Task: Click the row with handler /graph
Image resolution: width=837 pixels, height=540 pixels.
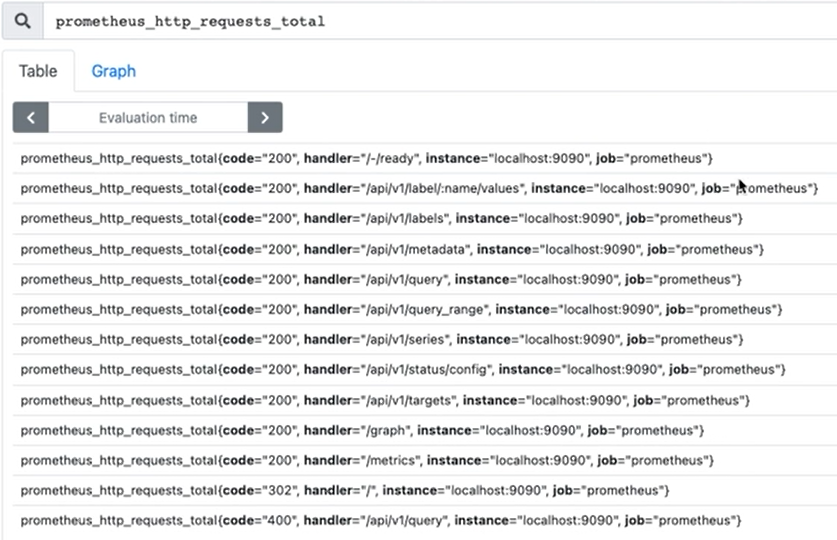Action: coord(362,430)
